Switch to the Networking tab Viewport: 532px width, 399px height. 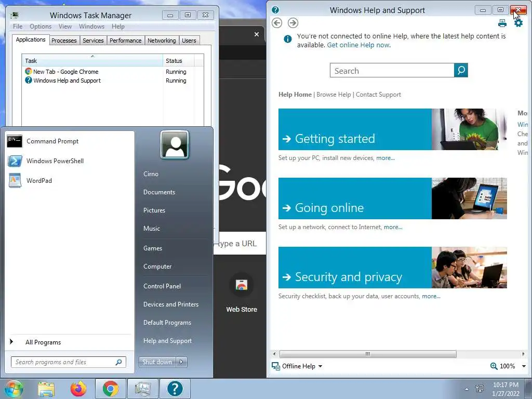162,41
